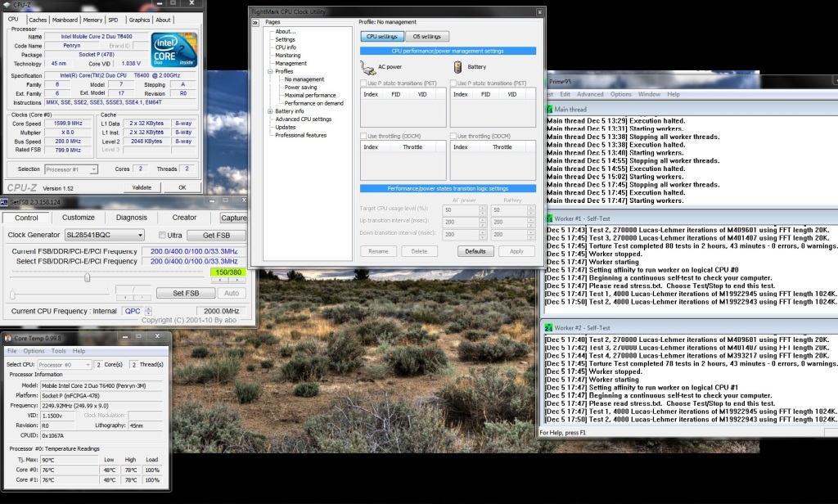Click the Set FSB button
The height and width of the screenshot is (504, 838).
point(186,293)
